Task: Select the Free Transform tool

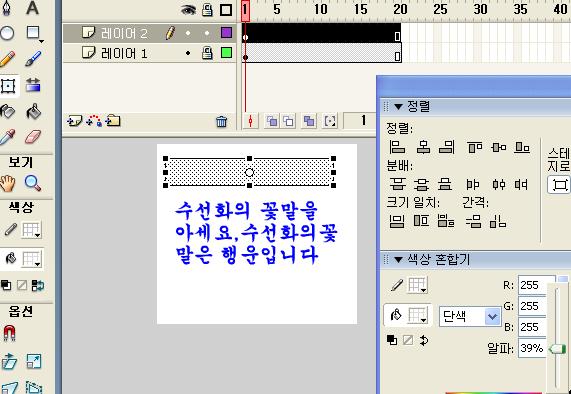Action: pyautogui.click(x=8, y=86)
